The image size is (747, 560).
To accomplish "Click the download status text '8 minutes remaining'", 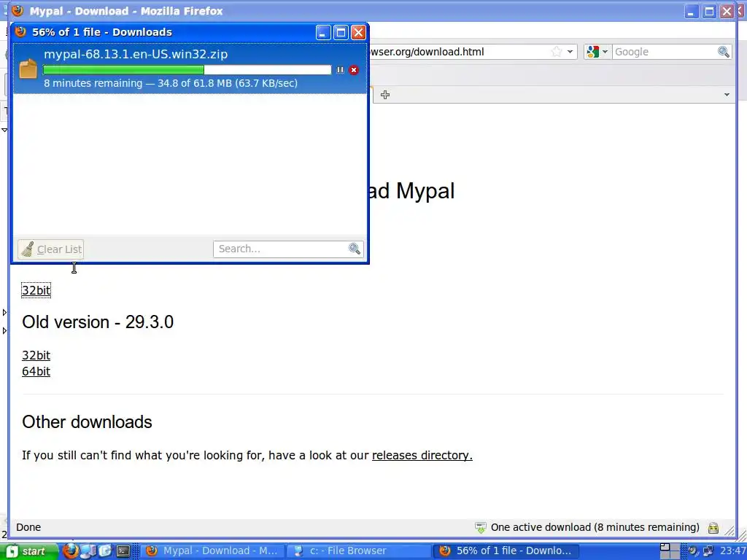I will pyautogui.click(x=93, y=83).
